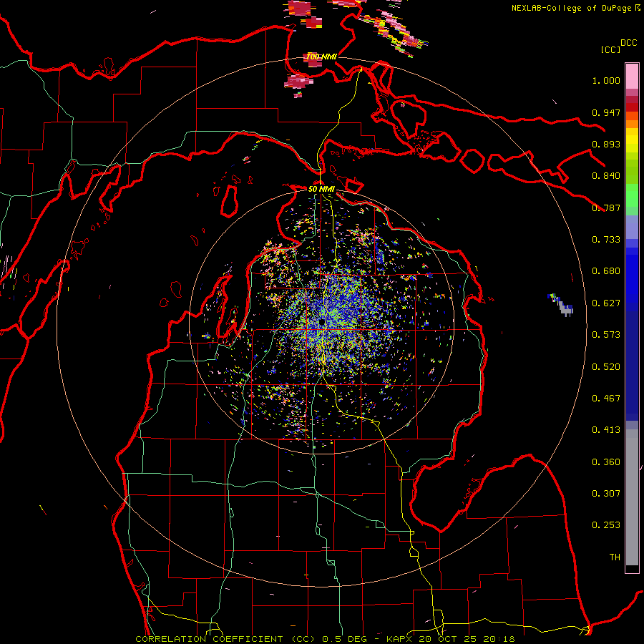
Task: Click the 0.307 scale value
Action: (x=606, y=494)
